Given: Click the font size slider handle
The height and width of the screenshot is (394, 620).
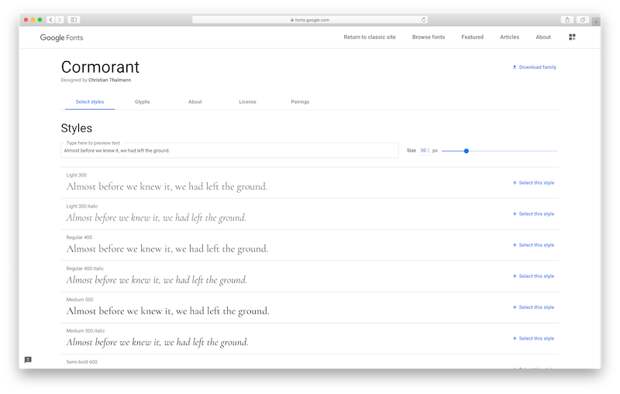Looking at the screenshot, I should [x=466, y=151].
